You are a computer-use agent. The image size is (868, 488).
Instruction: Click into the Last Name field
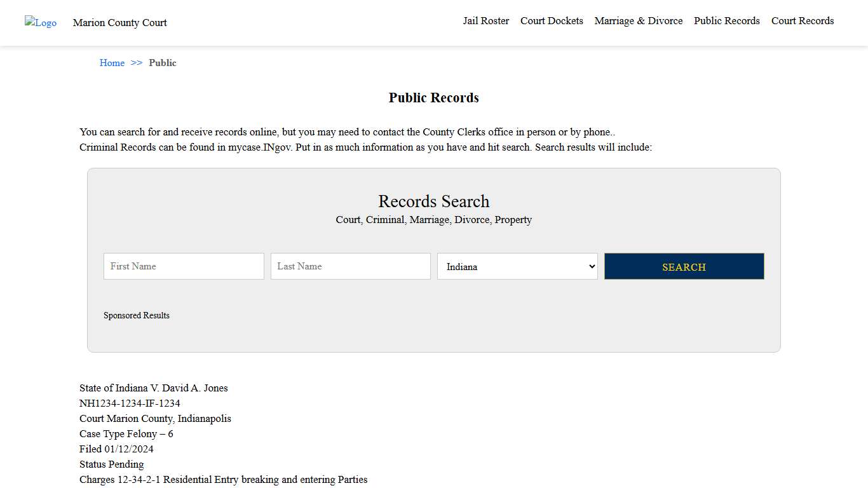pyautogui.click(x=350, y=266)
